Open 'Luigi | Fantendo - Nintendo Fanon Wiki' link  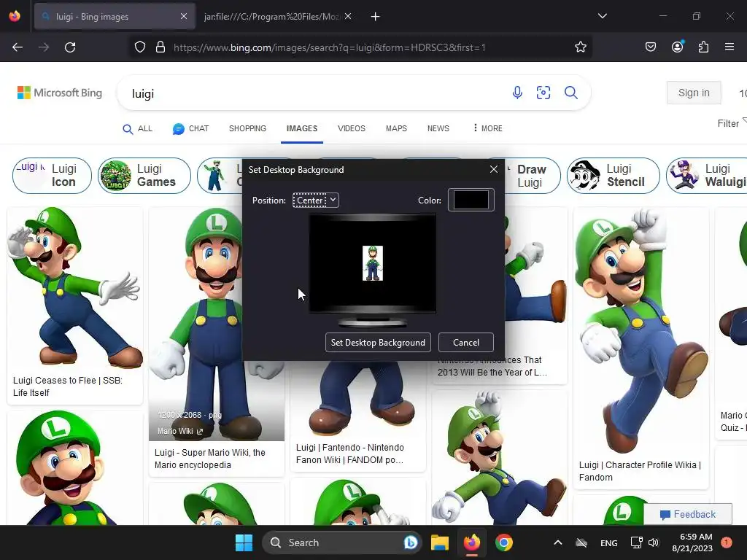(x=350, y=454)
